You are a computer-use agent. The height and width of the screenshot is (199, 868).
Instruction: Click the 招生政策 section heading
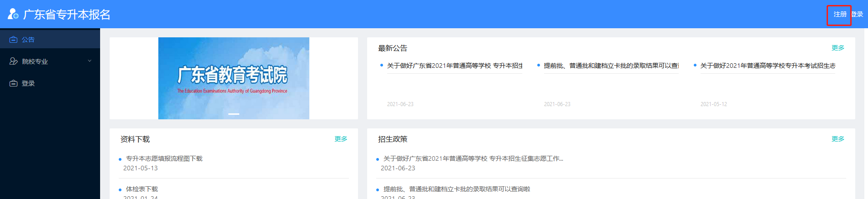click(393, 139)
